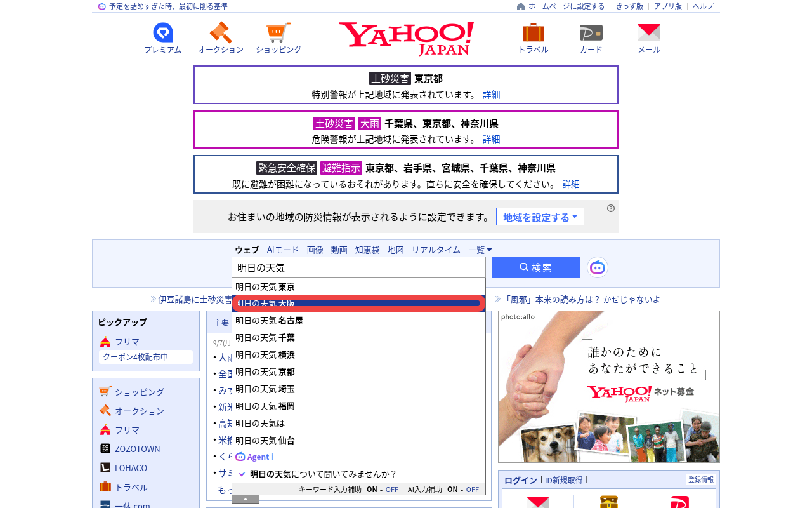This screenshot has height=508, width=812.
Task: Click the ID新規取得 link
Action: pyautogui.click(x=564, y=480)
